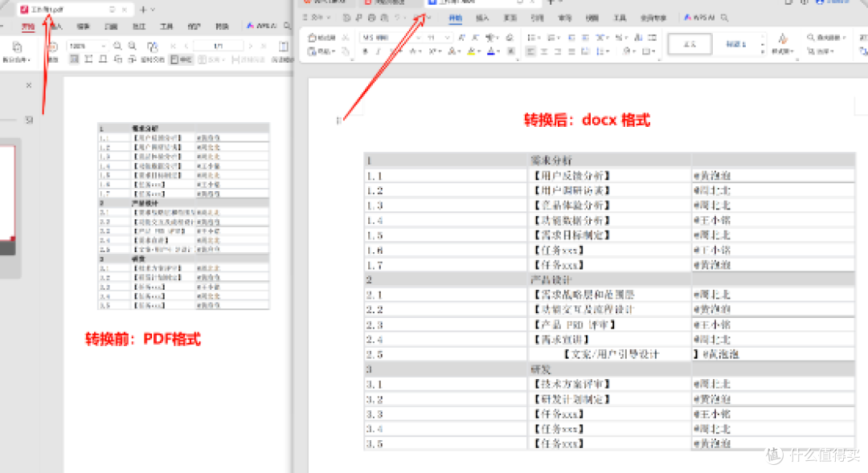Click decrease indent icon in Word ribbon

(x=572, y=38)
